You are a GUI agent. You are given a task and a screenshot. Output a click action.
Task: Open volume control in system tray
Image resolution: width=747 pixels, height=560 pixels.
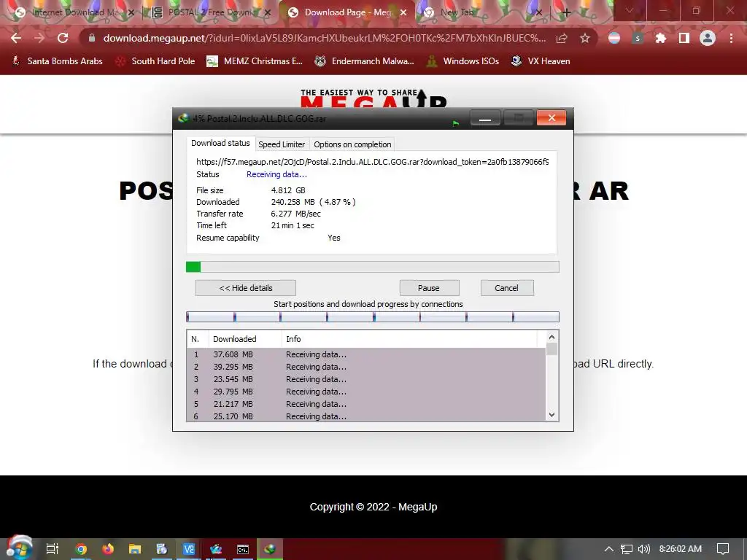pos(643,549)
